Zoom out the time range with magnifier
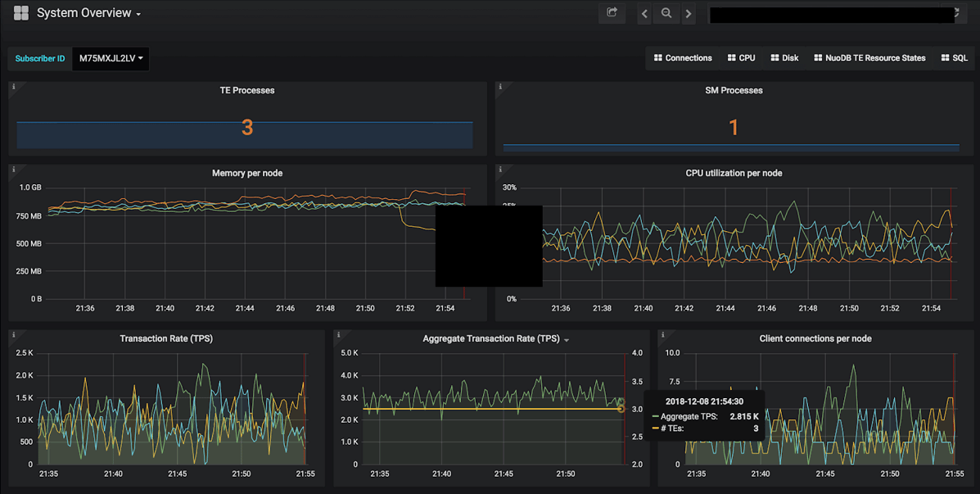Screen dimensions: 980x494 click(x=666, y=13)
